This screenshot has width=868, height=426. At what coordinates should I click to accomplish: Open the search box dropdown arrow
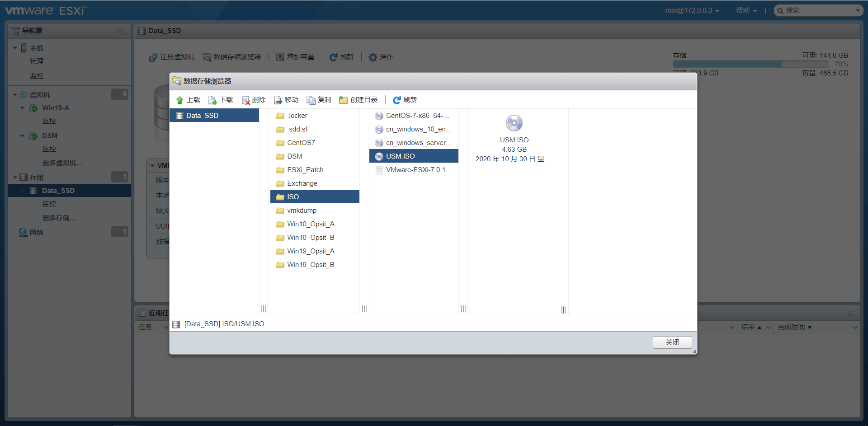[858, 10]
